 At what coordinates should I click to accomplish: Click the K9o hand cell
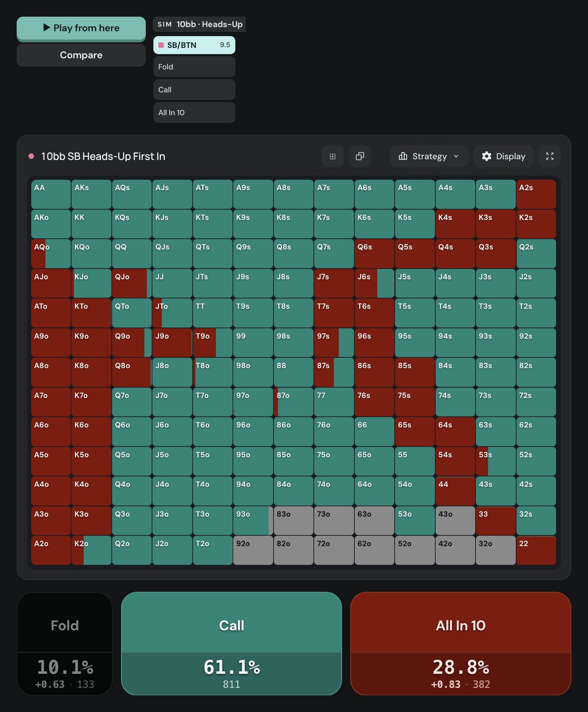click(91, 343)
